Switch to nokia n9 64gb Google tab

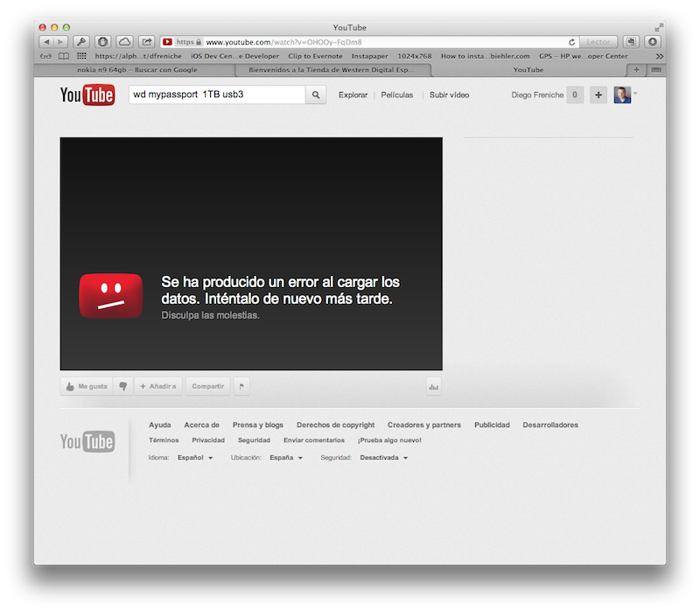point(136,69)
